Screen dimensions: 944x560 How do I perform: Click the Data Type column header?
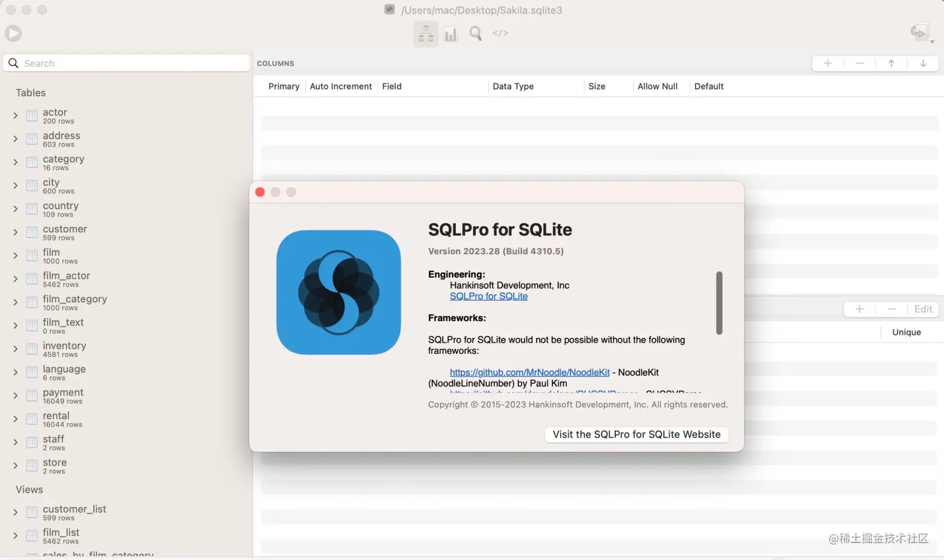[513, 86]
